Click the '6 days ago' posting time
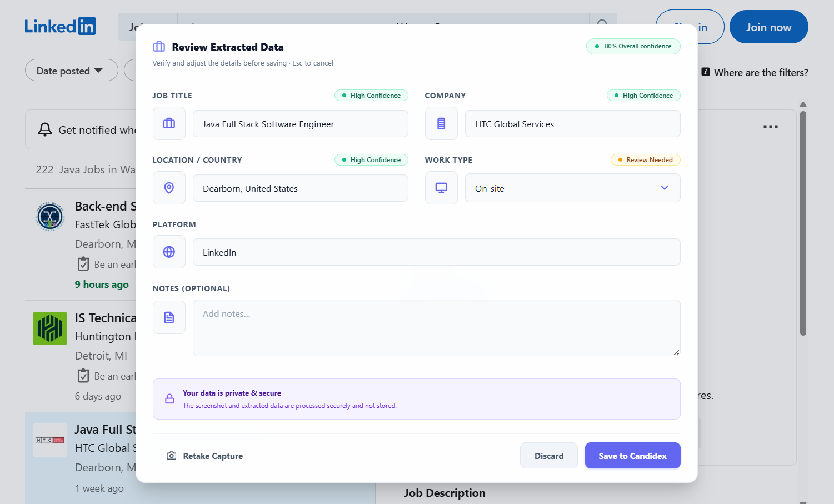Screen dimensions: 834x504 click(x=98, y=396)
